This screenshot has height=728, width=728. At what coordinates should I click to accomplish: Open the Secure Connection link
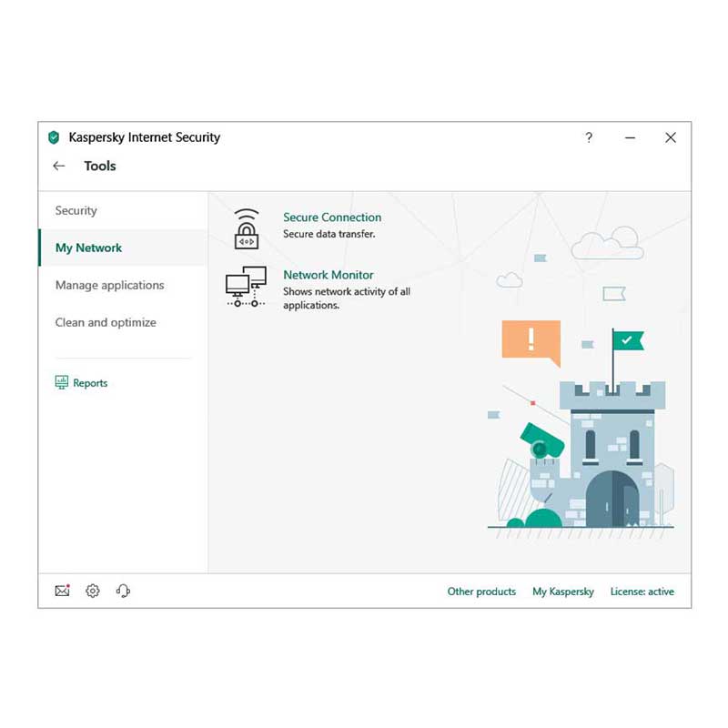(x=332, y=217)
